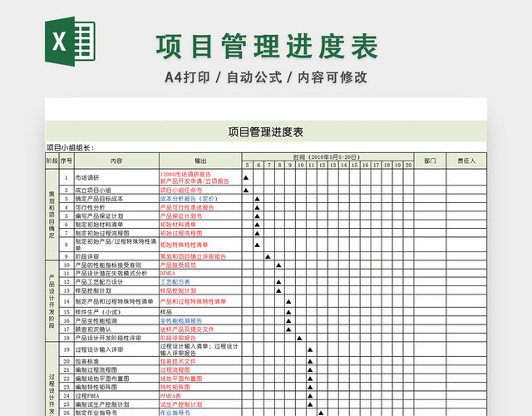Click the triangle marker in the 阶段评审 row

[268, 256]
